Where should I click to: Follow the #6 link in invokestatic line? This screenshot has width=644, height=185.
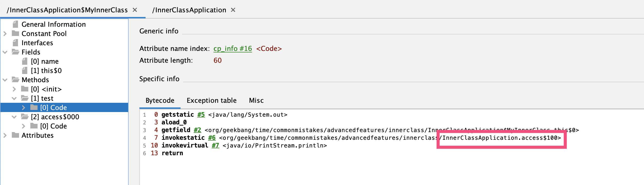point(212,138)
